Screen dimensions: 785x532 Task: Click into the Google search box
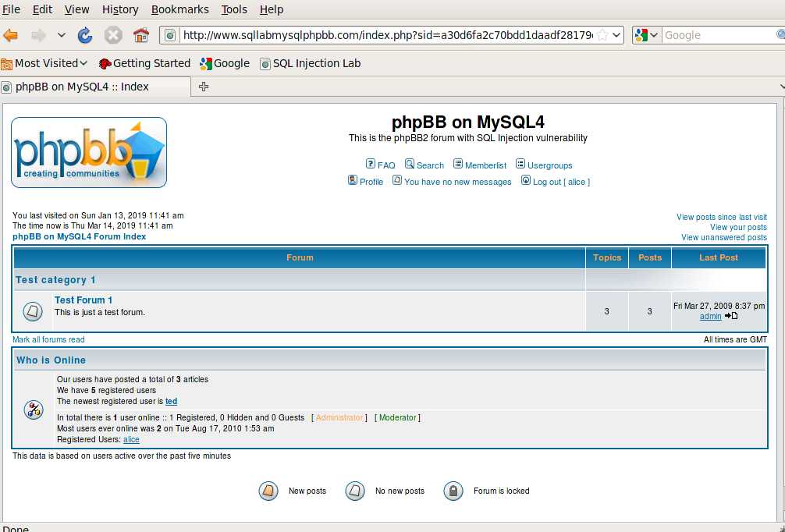(x=719, y=35)
